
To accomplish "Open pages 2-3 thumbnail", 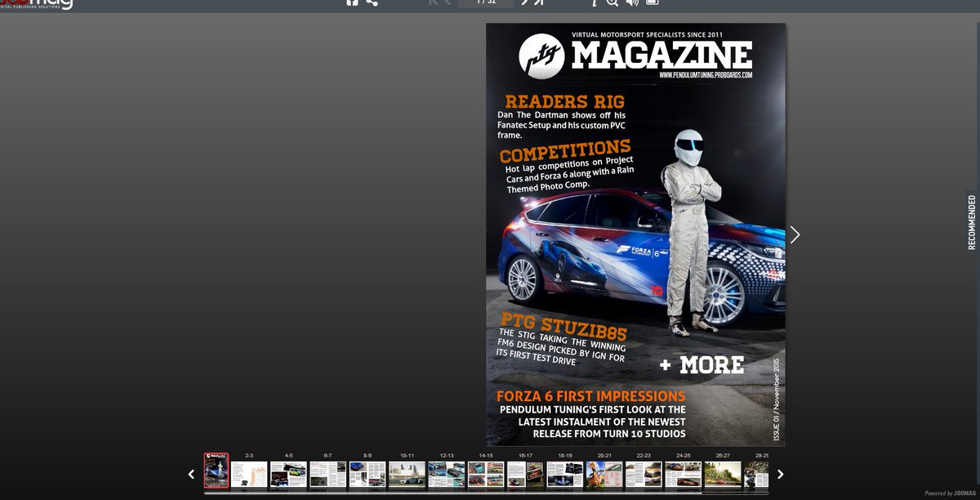I will point(249,475).
